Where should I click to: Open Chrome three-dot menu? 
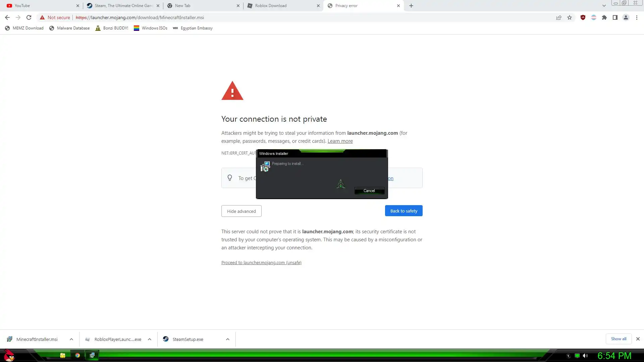coord(637,17)
